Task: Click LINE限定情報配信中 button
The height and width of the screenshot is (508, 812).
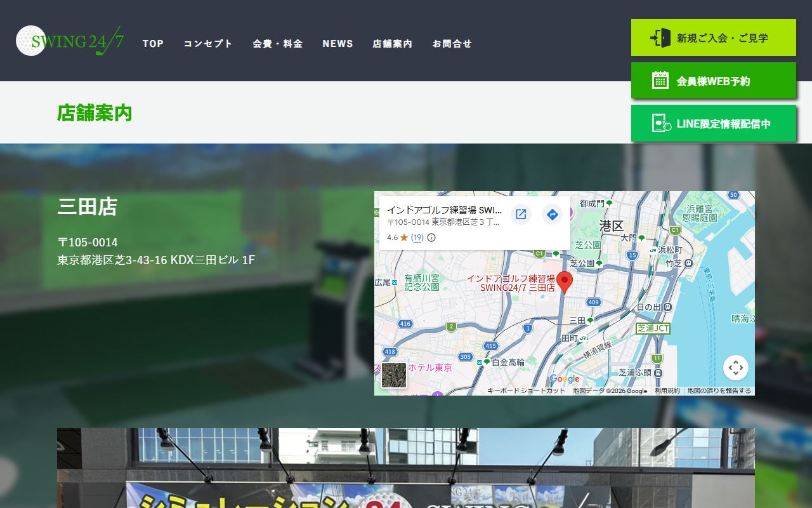Action: [714, 123]
